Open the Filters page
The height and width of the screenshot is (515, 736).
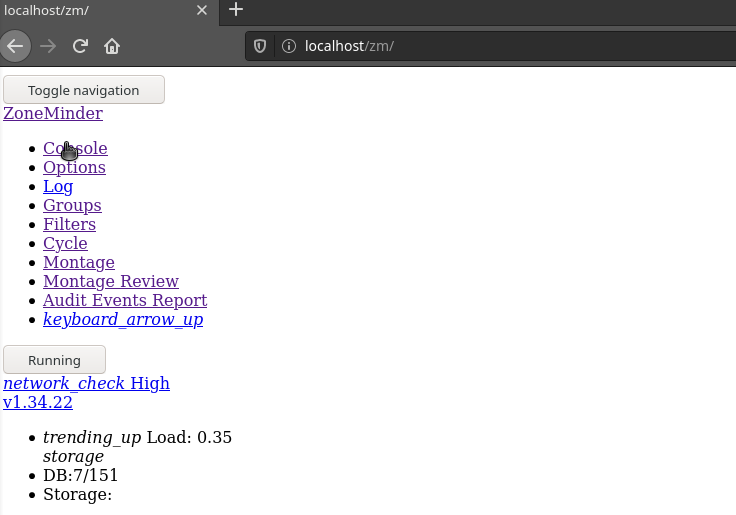[69, 224]
